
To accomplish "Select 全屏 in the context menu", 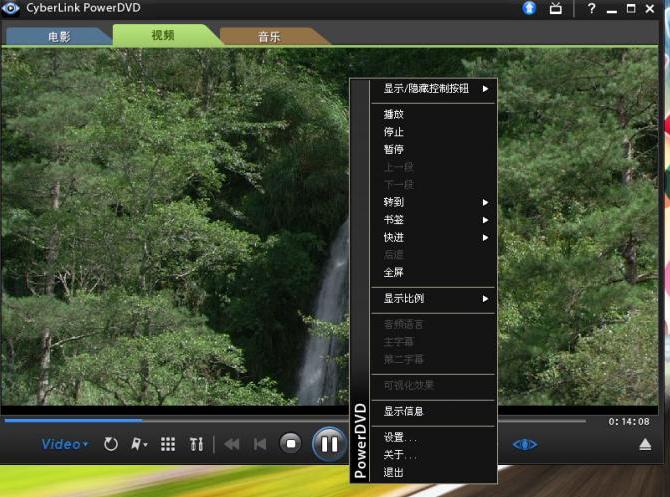I will (x=394, y=272).
